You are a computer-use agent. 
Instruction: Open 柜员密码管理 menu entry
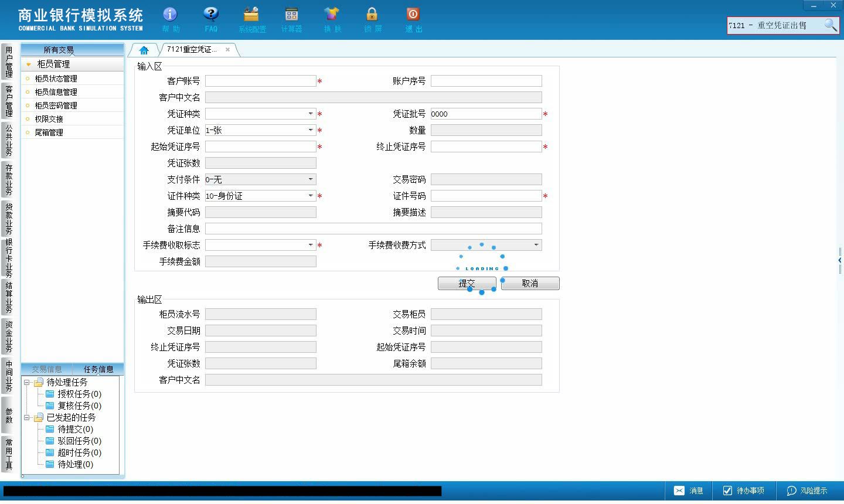[56, 105]
